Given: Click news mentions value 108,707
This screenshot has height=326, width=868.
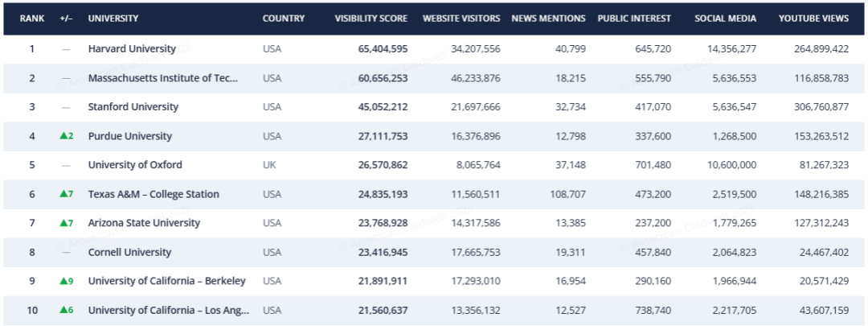Looking at the screenshot, I should pyautogui.click(x=569, y=194).
